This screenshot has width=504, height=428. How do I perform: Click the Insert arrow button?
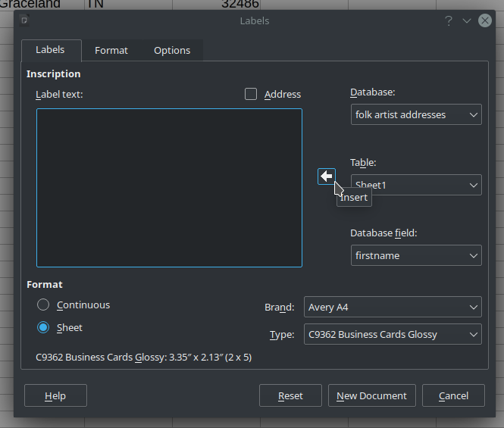326,177
